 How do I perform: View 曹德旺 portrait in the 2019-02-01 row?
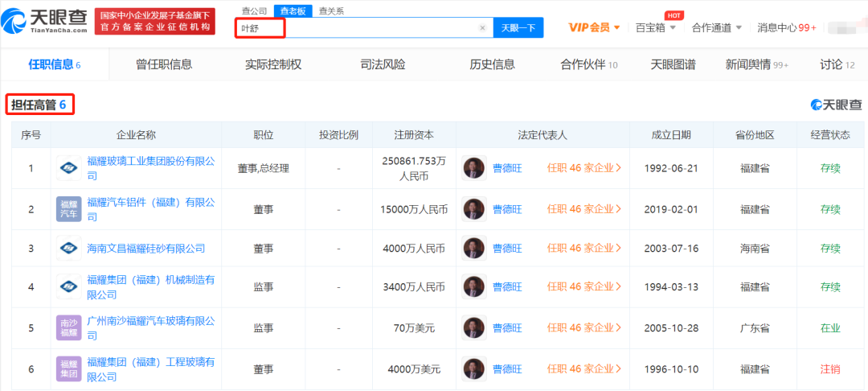click(474, 209)
